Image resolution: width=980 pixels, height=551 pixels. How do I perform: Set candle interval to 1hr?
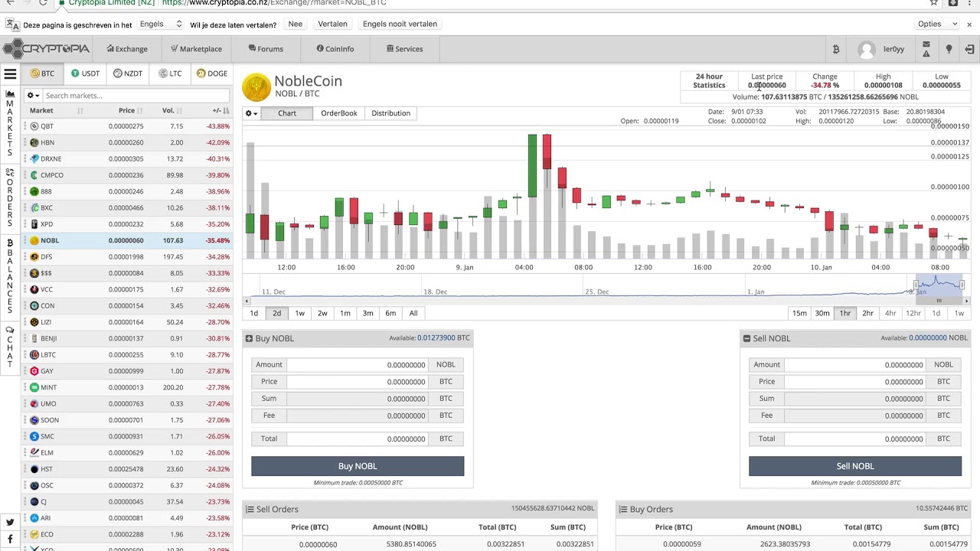point(845,313)
